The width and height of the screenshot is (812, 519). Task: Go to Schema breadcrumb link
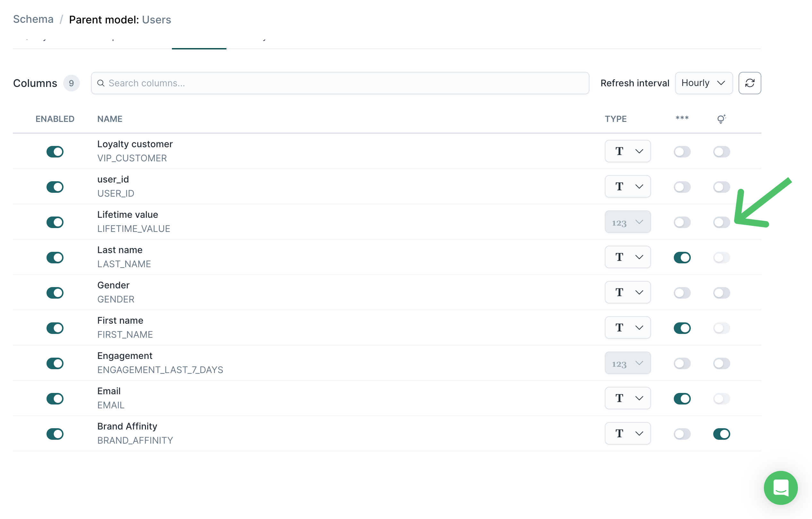[x=33, y=19]
